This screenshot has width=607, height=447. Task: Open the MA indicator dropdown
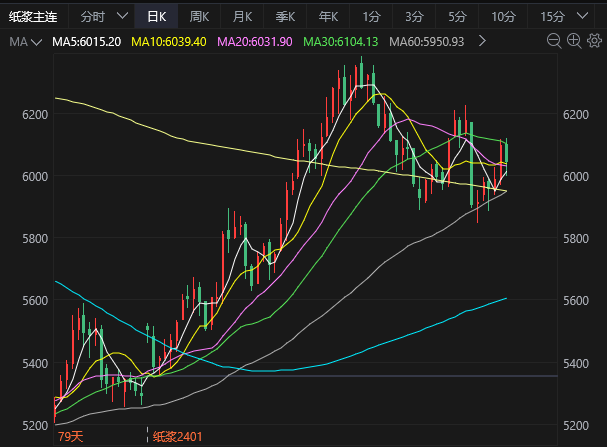pyautogui.click(x=26, y=42)
